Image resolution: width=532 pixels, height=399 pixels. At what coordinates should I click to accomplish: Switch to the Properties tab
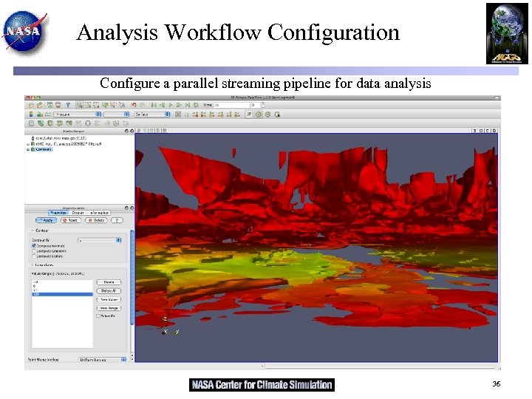58,213
